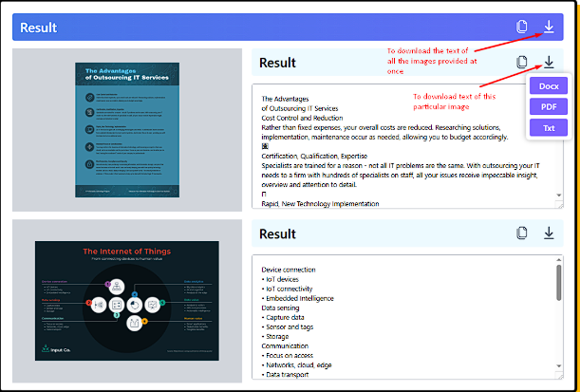Image resolution: width=580 pixels, height=392 pixels.
Task: Choose PDF download format
Action: click(x=549, y=106)
